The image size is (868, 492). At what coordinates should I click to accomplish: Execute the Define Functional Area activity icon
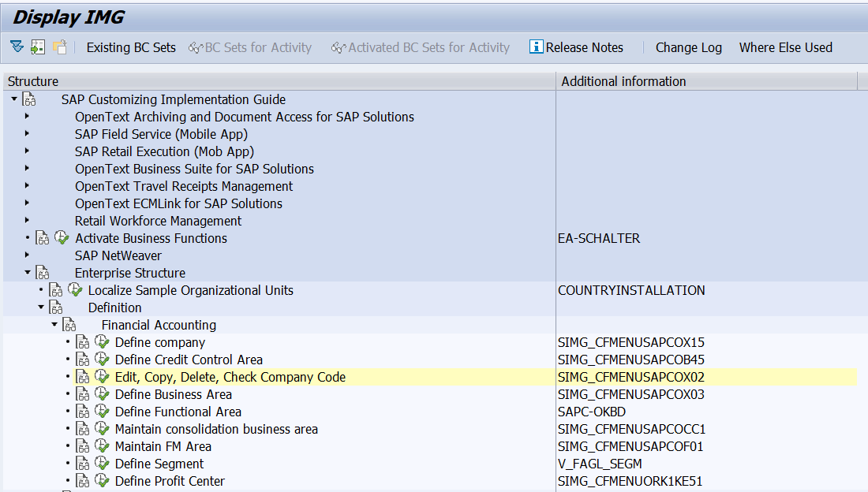pyautogui.click(x=102, y=412)
